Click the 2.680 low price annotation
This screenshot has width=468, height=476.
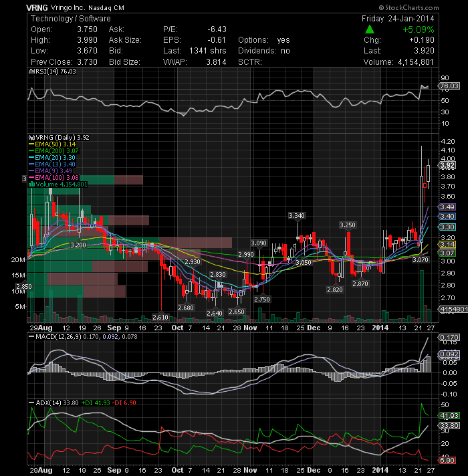click(186, 308)
